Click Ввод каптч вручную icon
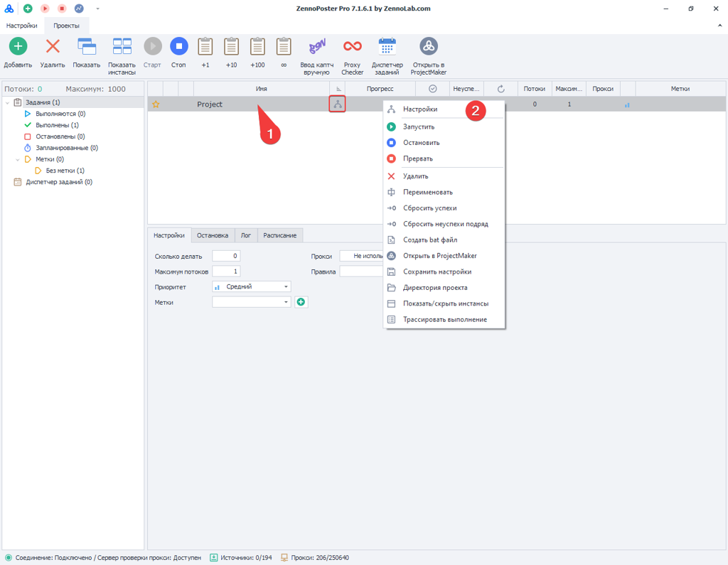Screen dimensions: 728x565 [x=316, y=47]
